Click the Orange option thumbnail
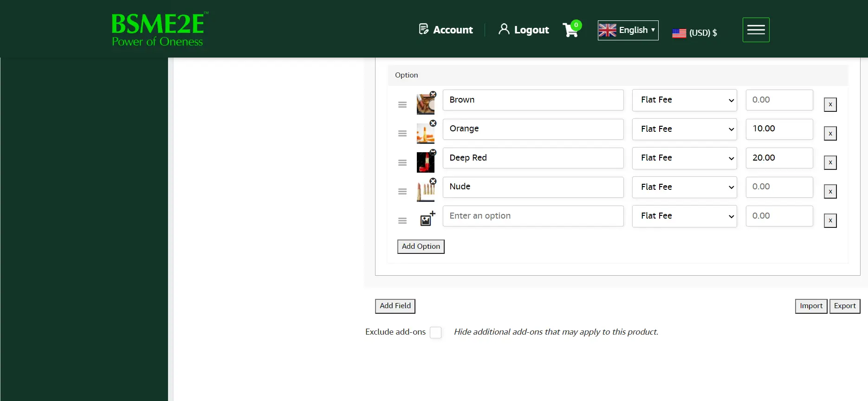This screenshot has height=401, width=868. click(x=425, y=134)
